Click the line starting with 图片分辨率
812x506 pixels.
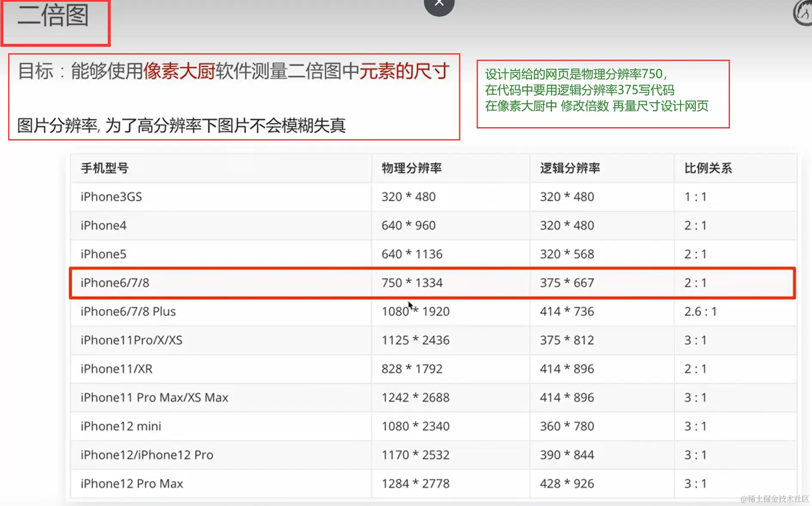pos(182,125)
